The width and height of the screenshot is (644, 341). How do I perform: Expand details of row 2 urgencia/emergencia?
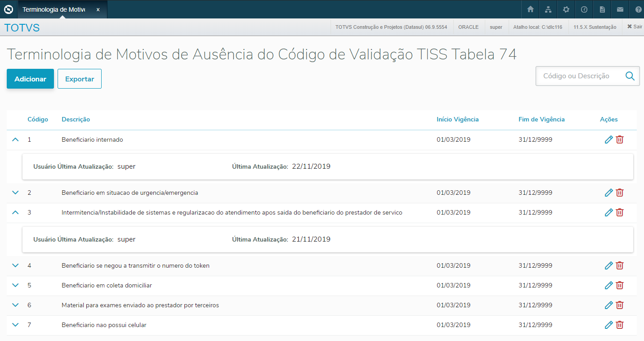pos(15,193)
